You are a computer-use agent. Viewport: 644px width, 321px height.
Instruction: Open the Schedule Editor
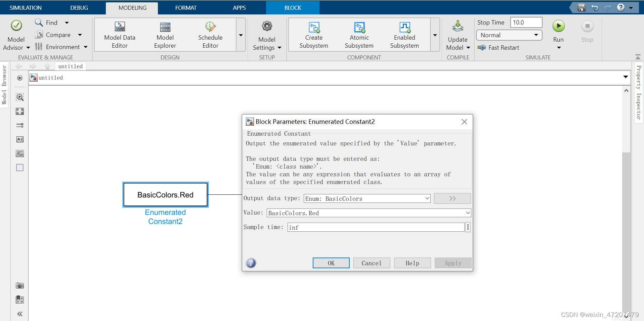(210, 35)
